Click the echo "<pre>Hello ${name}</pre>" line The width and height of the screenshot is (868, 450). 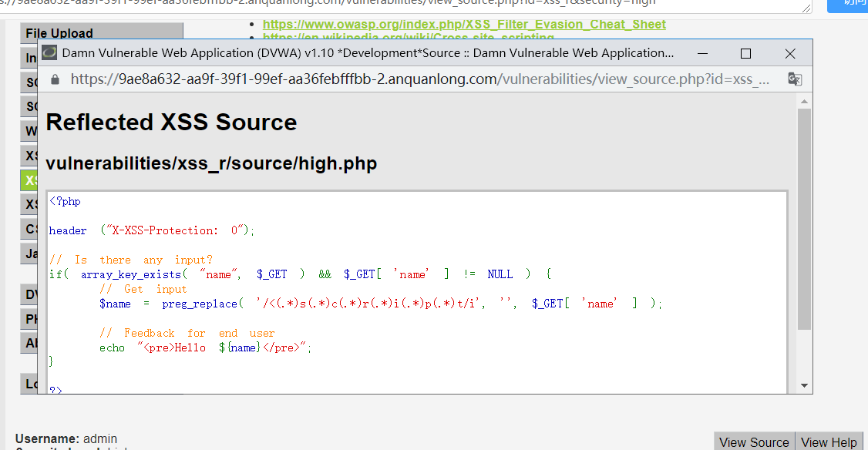pos(205,348)
